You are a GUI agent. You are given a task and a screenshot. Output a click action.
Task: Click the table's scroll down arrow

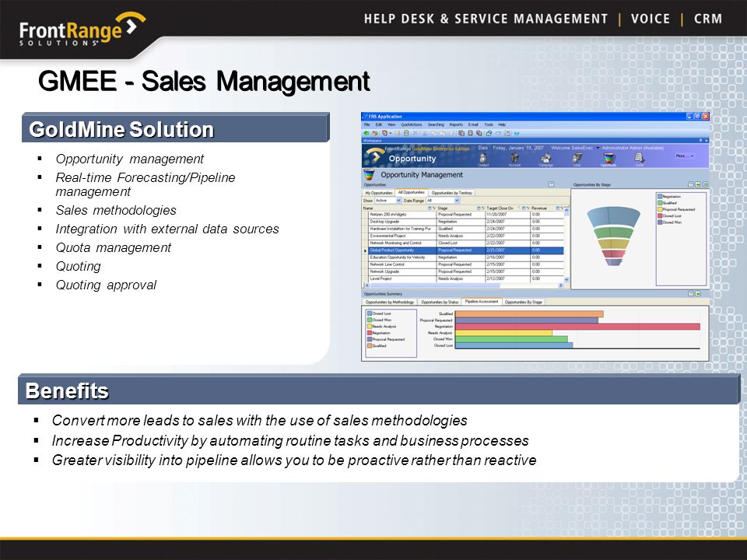click(566, 279)
